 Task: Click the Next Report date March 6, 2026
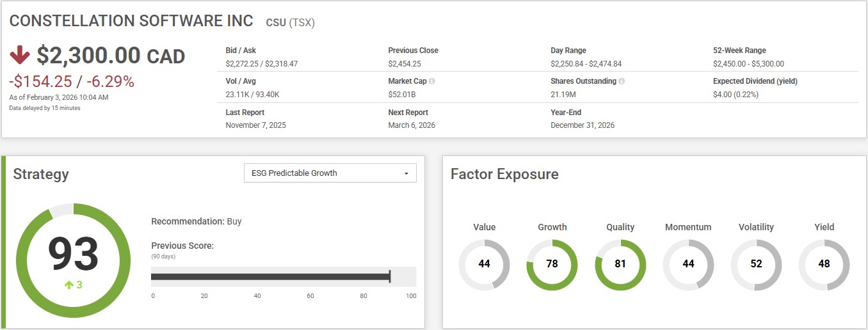coord(412,125)
